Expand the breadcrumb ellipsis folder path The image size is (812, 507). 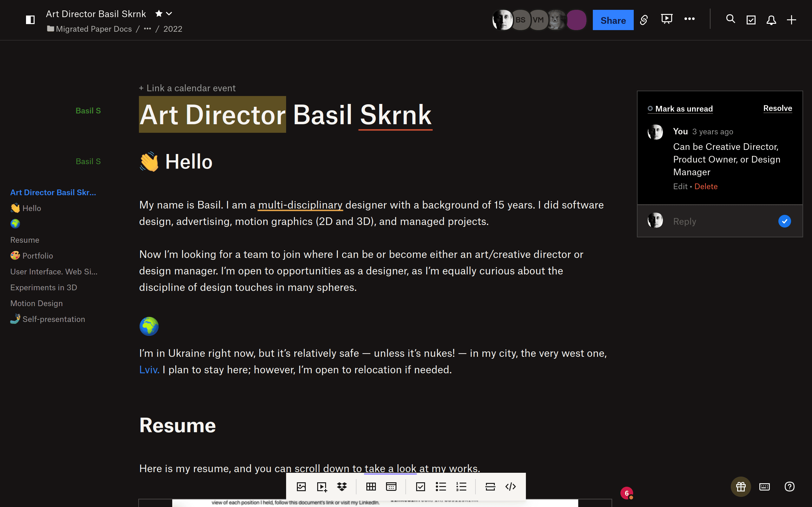(147, 29)
